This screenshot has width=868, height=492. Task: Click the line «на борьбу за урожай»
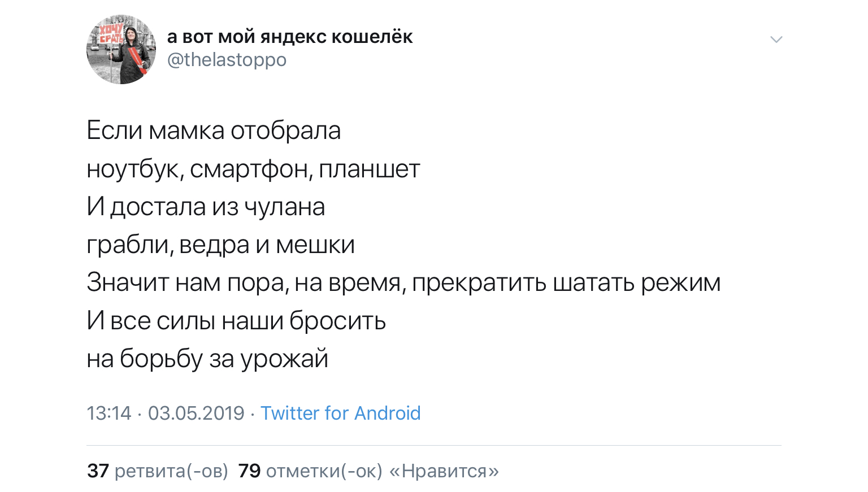tap(207, 359)
